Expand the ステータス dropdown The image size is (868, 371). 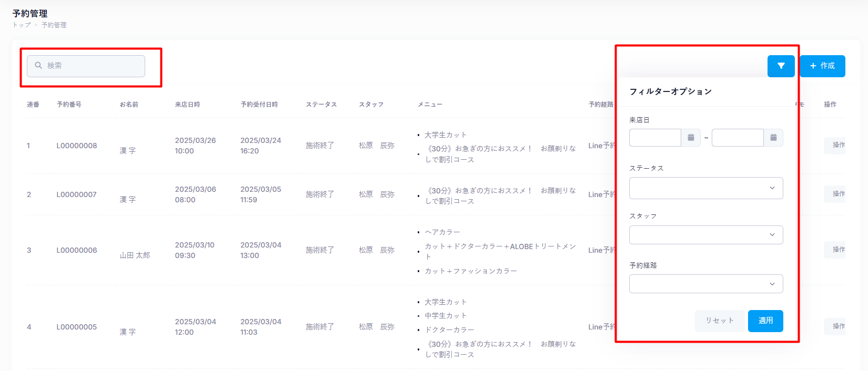pos(705,188)
